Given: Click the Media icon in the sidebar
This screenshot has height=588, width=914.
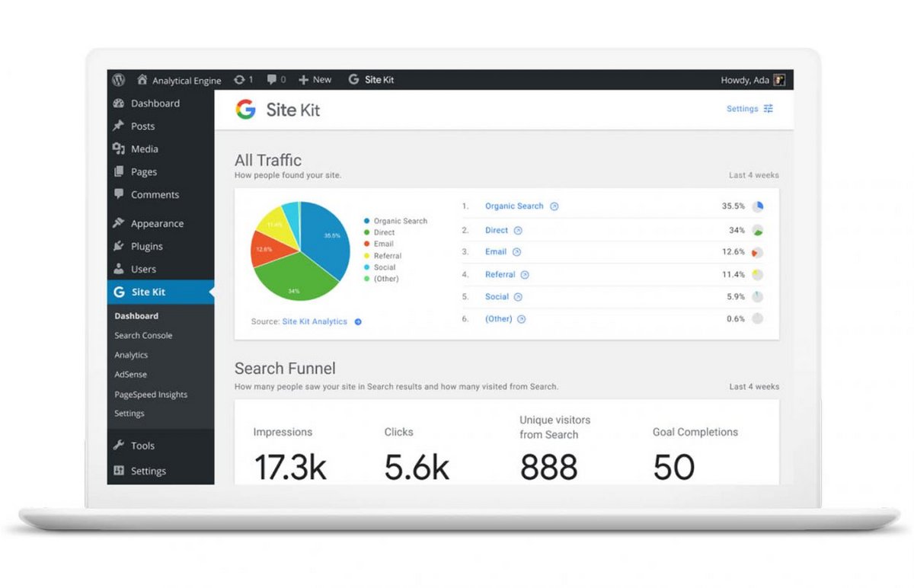Looking at the screenshot, I should click(x=119, y=149).
